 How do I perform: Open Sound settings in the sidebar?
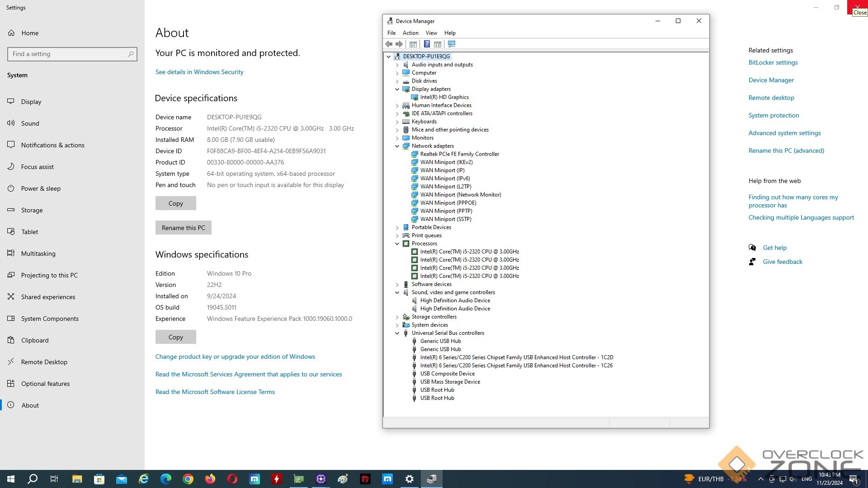point(30,123)
